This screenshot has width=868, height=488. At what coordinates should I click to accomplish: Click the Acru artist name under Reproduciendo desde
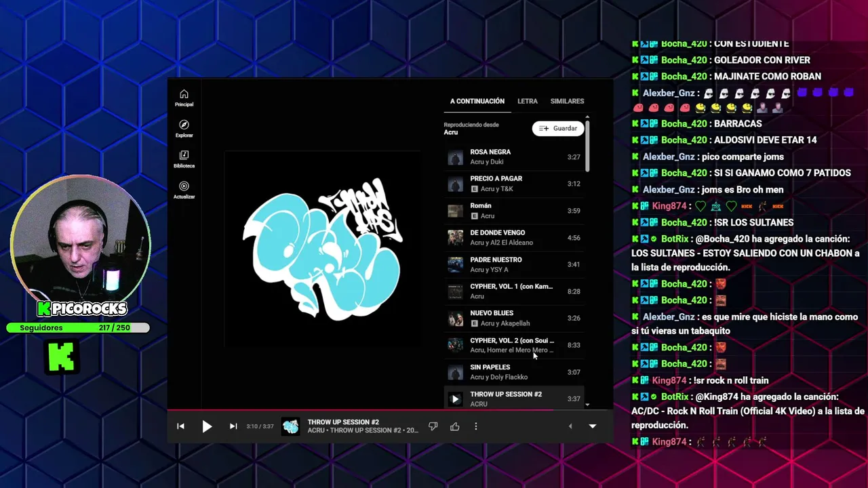click(451, 132)
